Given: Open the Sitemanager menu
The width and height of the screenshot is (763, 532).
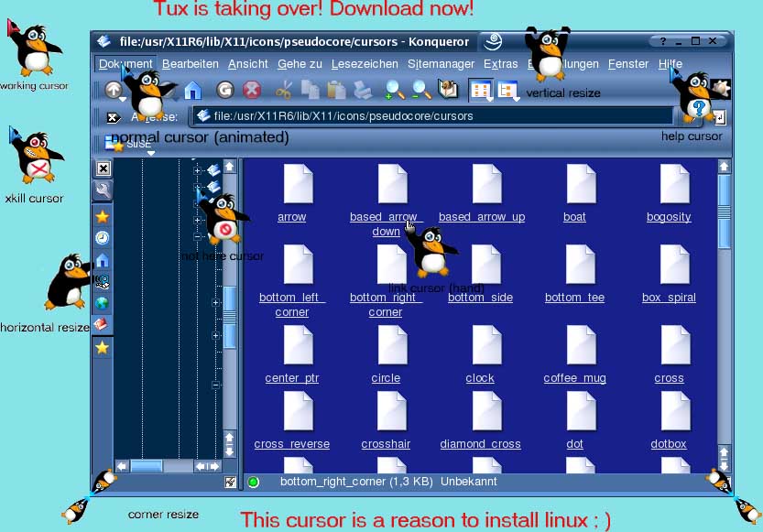Looking at the screenshot, I should pyautogui.click(x=441, y=64).
